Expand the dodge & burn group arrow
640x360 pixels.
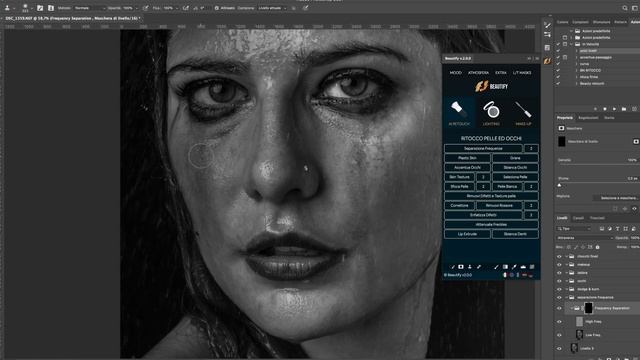[x=567, y=289]
